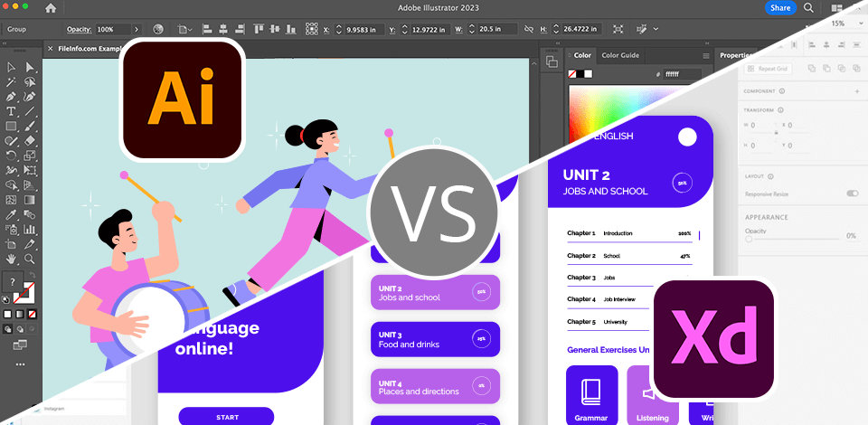Select the Rotate tool
Screen dimensions: 868x425
click(x=11, y=156)
